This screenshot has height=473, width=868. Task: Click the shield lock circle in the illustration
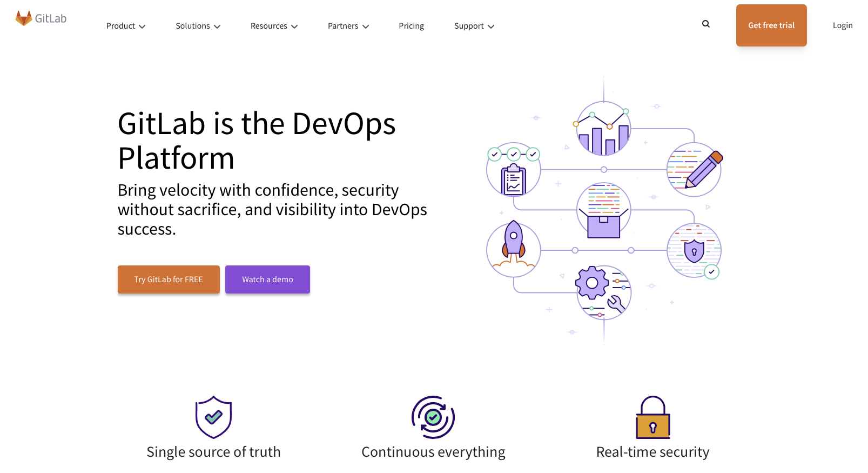(694, 250)
